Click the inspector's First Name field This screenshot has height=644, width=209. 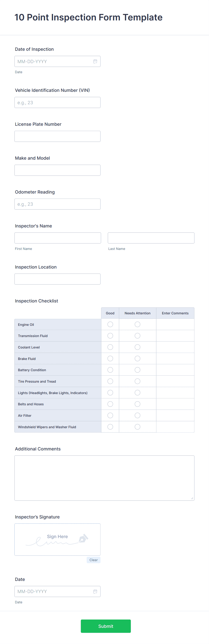coord(58,238)
